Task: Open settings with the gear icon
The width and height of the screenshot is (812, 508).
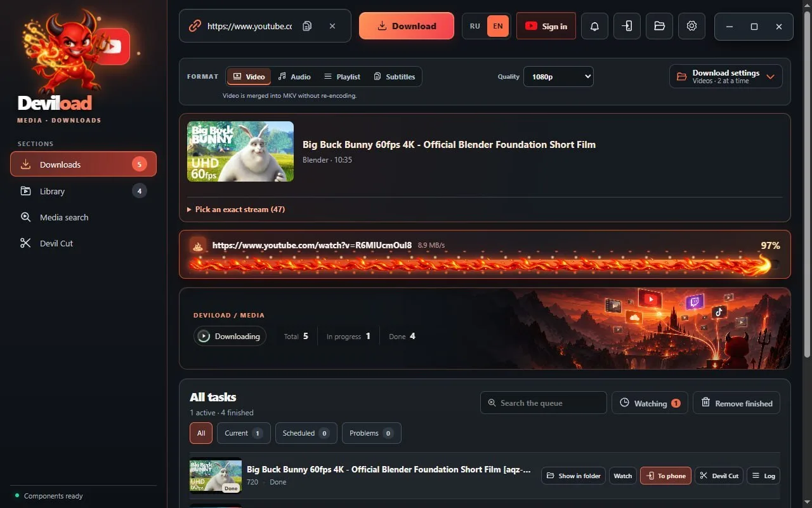Action: 691,26
